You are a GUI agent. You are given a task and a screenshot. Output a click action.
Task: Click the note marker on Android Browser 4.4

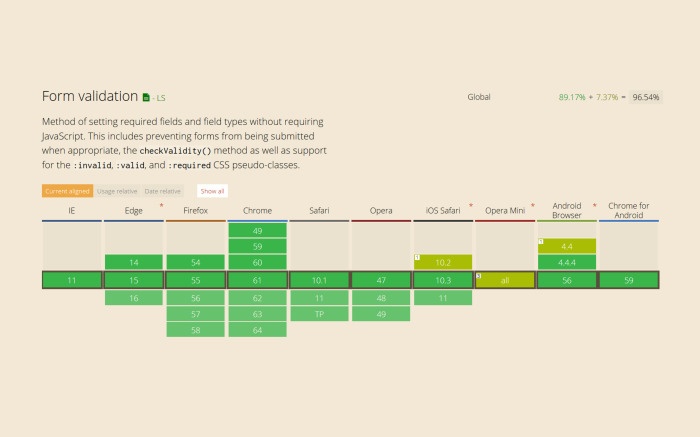click(541, 241)
